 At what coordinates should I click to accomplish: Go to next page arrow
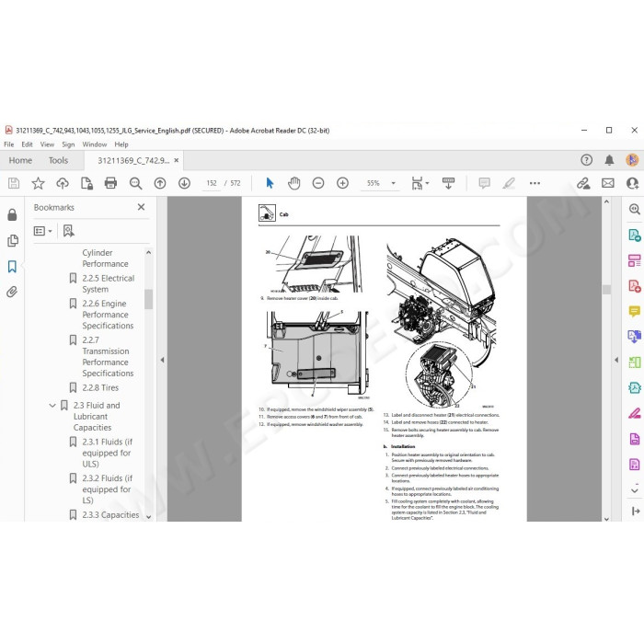click(184, 183)
